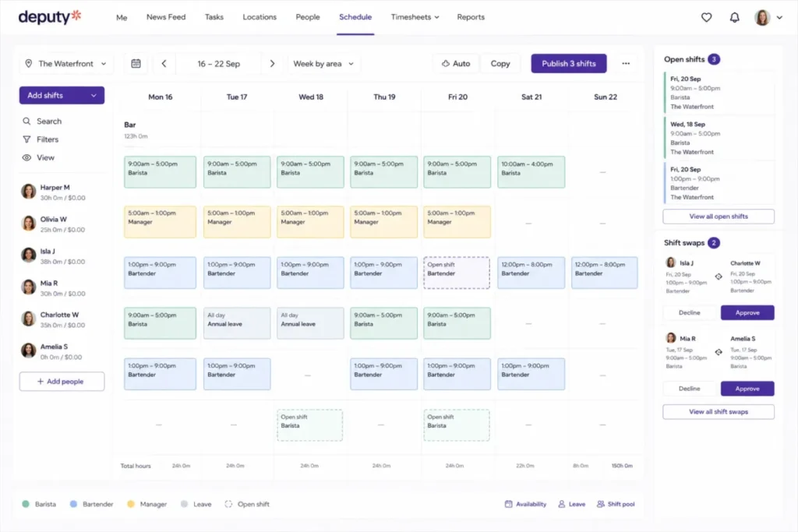Image resolution: width=798 pixels, height=532 pixels.
Task: Open Tasks page
Action: pos(214,17)
